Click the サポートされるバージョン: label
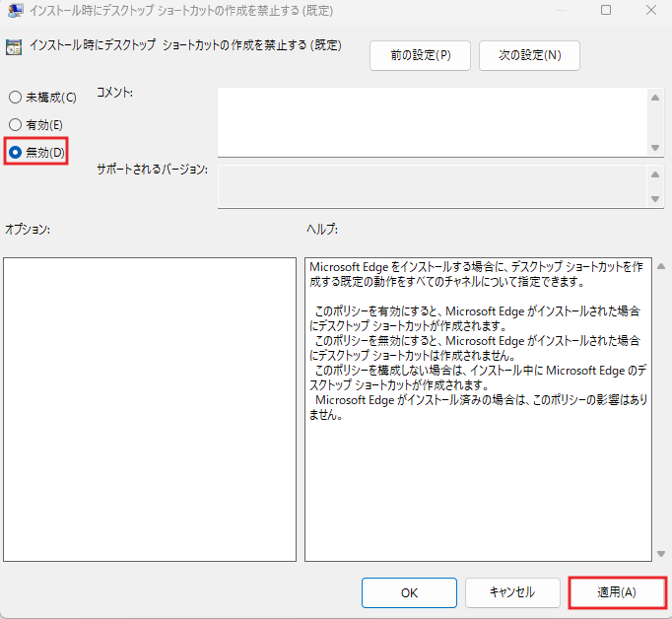 [x=152, y=170]
